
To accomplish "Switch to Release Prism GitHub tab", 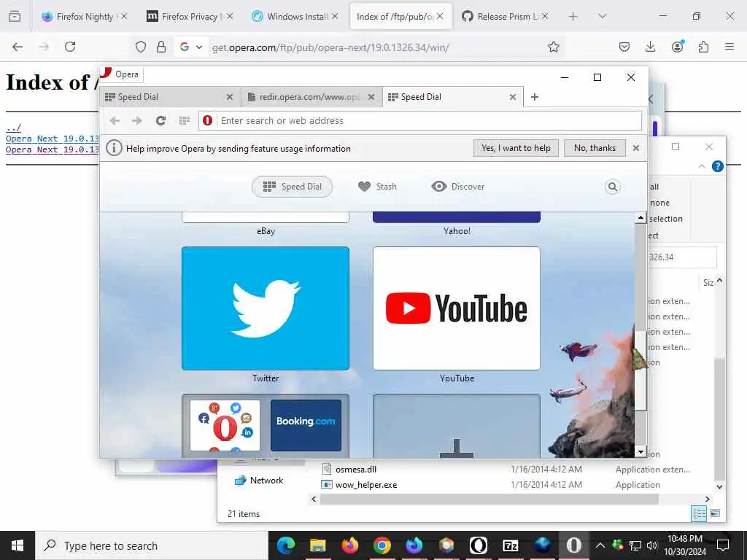I will [505, 17].
